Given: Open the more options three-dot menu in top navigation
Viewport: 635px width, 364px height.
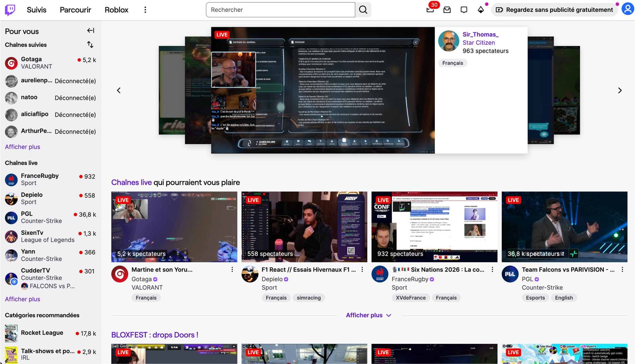Looking at the screenshot, I should [145, 10].
